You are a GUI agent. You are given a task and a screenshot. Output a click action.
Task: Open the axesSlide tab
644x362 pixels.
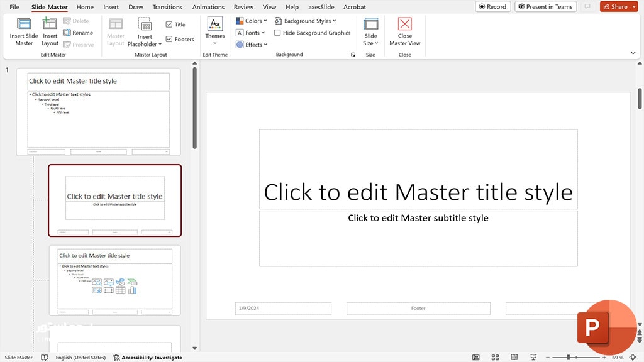(321, 7)
